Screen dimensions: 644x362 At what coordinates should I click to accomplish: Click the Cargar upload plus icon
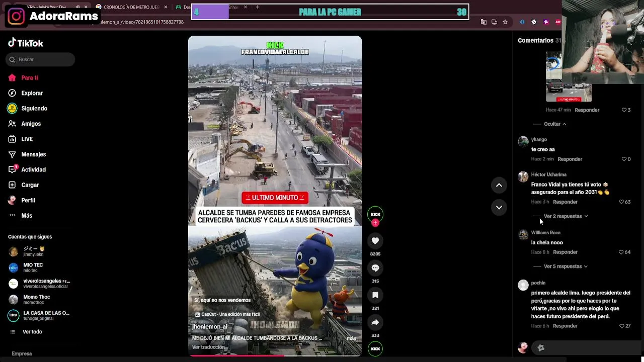[x=12, y=185]
